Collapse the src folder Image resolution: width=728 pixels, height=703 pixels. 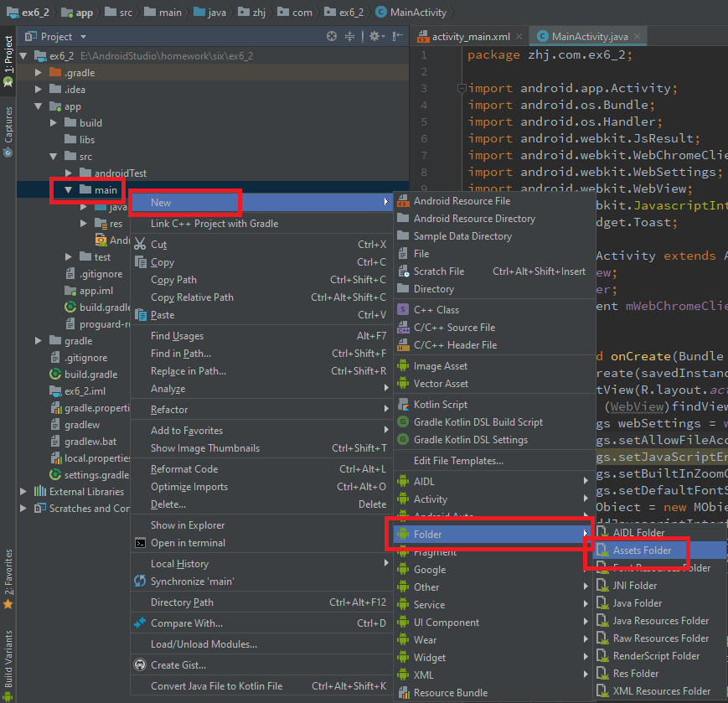(x=54, y=157)
